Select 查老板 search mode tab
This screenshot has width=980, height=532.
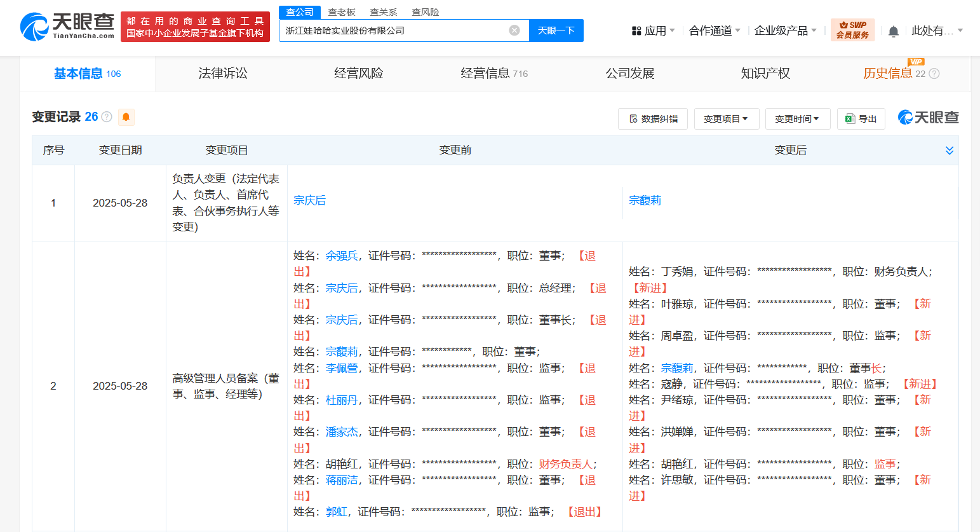tap(341, 12)
